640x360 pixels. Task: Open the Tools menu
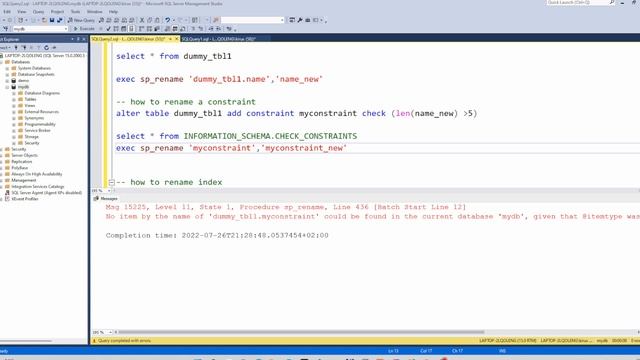click(76, 12)
